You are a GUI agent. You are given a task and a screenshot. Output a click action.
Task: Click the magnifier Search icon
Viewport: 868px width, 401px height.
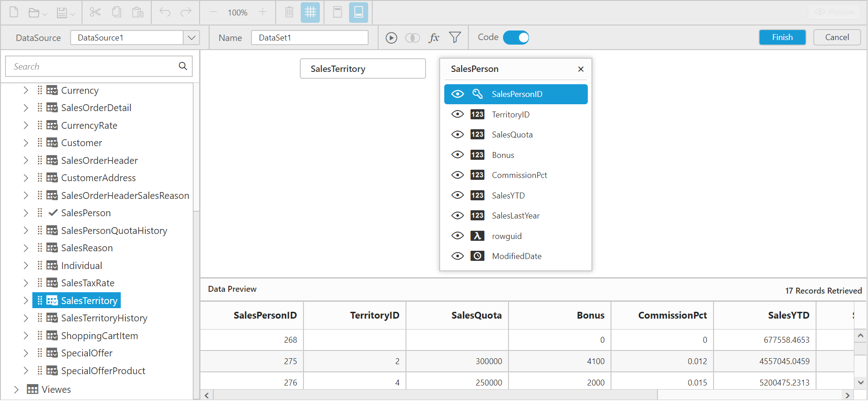[x=183, y=66]
